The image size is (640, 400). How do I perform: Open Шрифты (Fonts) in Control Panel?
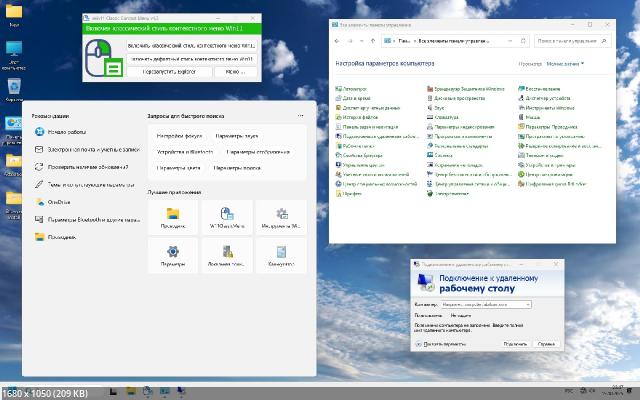(x=351, y=192)
